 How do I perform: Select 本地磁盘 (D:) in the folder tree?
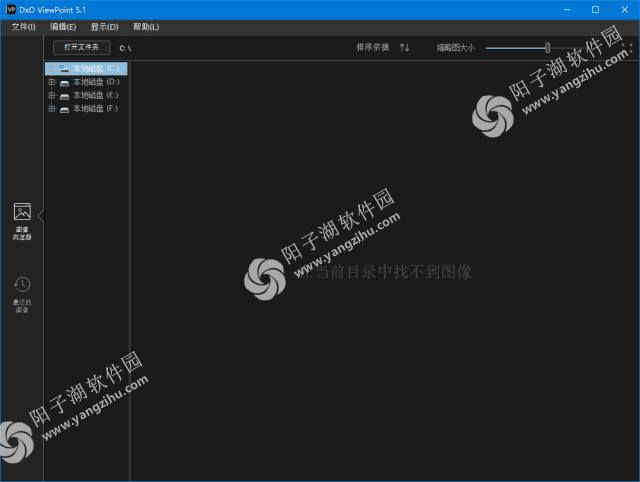[96, 82]
